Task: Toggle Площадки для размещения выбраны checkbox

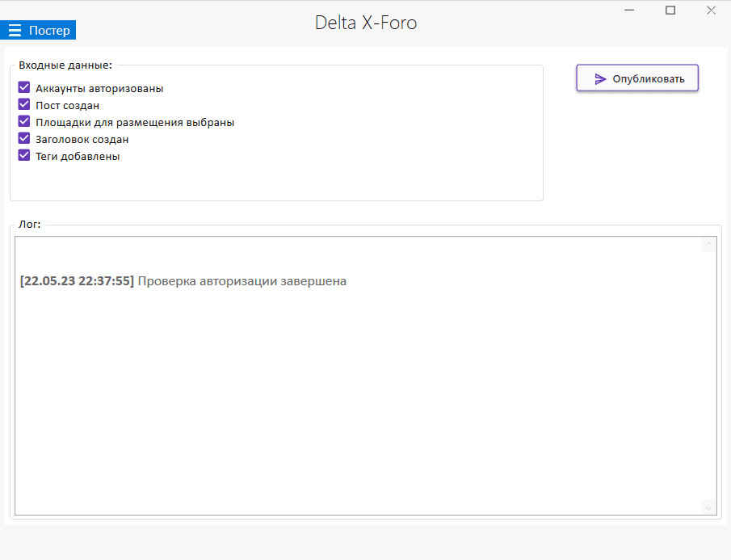Action: tap(24, 122)
